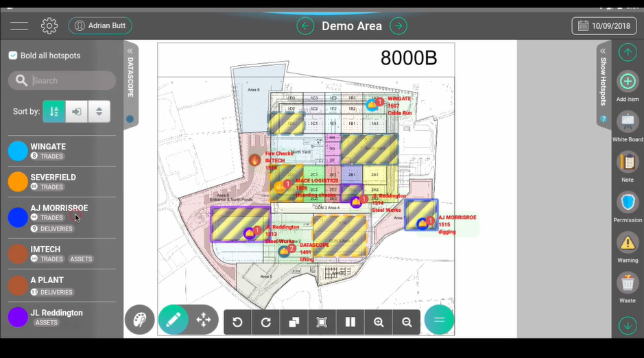The image size is (644, 358).
Task: Open the hamburger main menu
Action: click(19, 26)
